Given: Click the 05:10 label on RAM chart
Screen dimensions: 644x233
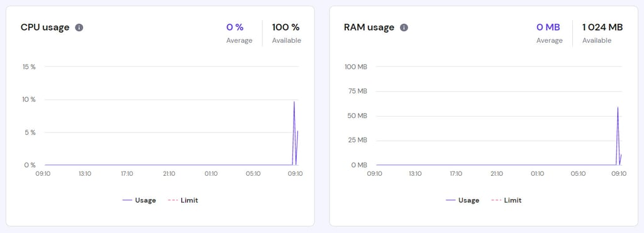Looking at the screenshot, I should [x=579, y=173].
